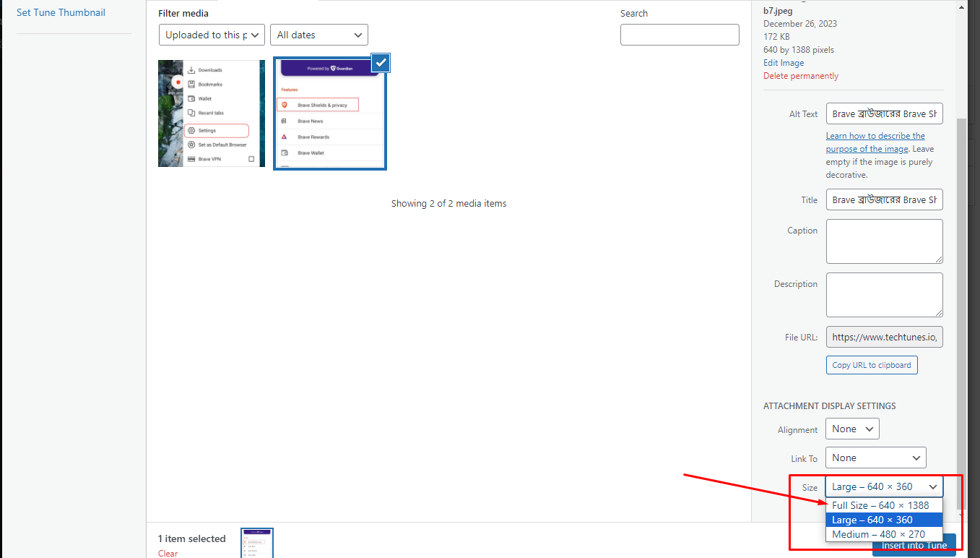
Task: Open the Set Tune Thumbnail link
Action: coord(61,12)
